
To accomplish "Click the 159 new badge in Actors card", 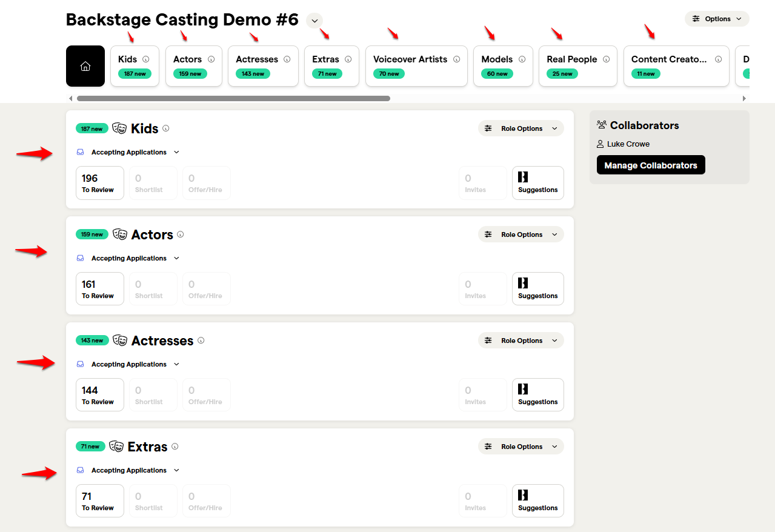I will 92,234.
